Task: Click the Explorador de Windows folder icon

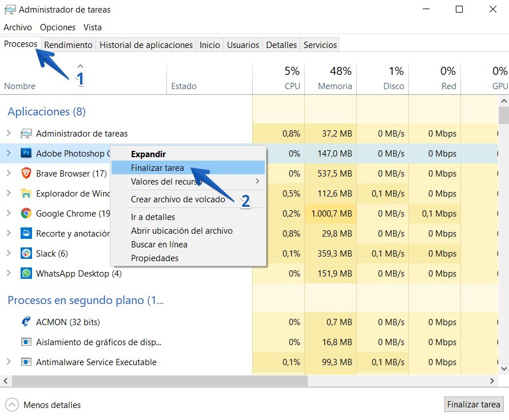Action: pos(26,193)
